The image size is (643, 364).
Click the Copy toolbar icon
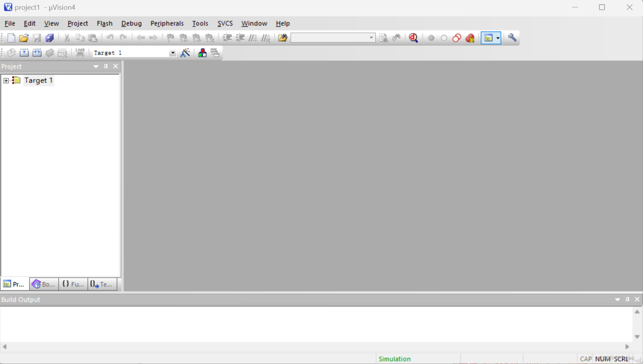click(x=80, y=38)
